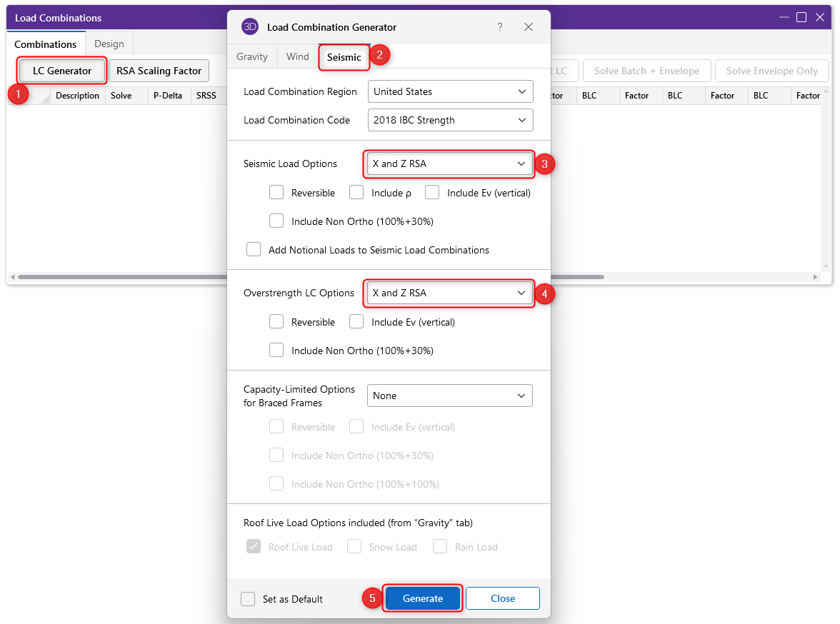Enable Add Notional Loads to Seismic Load Combinations
The width and height of the screenshot is (840, 624).
pos(254,250)
